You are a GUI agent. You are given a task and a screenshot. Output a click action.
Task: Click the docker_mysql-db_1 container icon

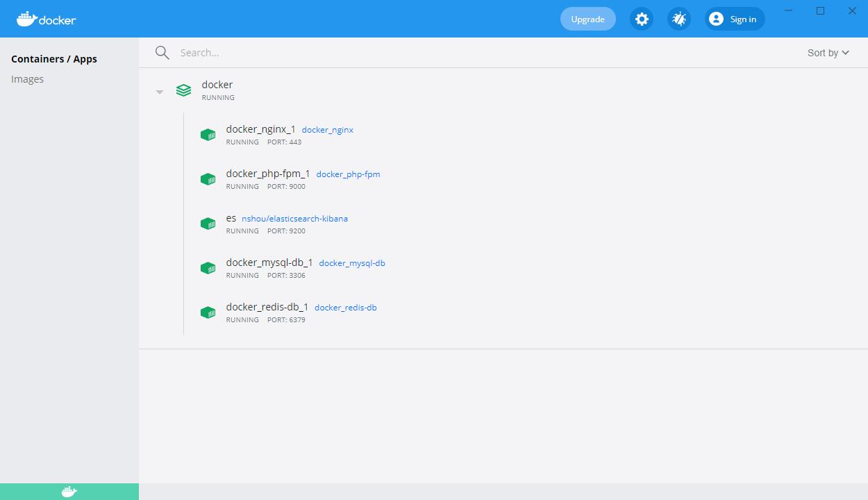click(x=208, y=268)
